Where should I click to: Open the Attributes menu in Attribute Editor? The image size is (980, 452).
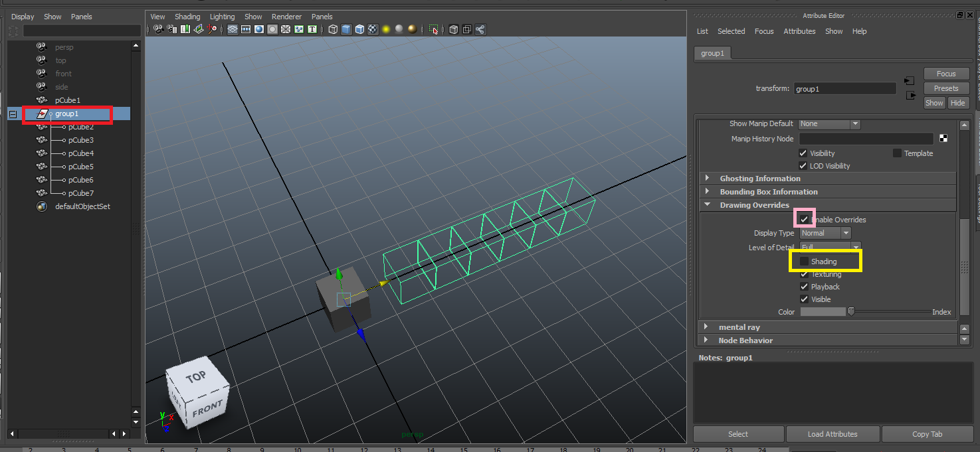pyautogui.click(x=799, y=31)
